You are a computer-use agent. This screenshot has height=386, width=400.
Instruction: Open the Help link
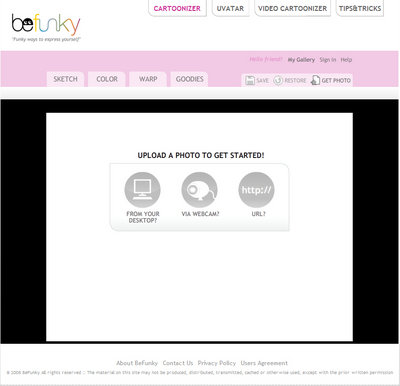coord(346,60)
